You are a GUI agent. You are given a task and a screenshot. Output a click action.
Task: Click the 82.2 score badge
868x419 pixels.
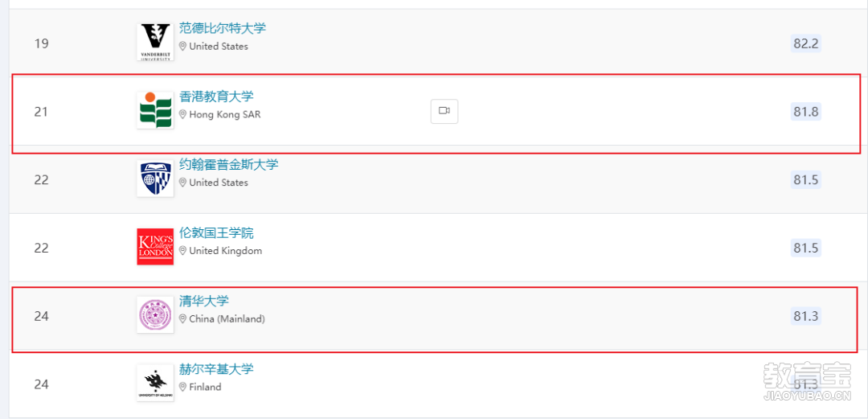click(805, 43)
